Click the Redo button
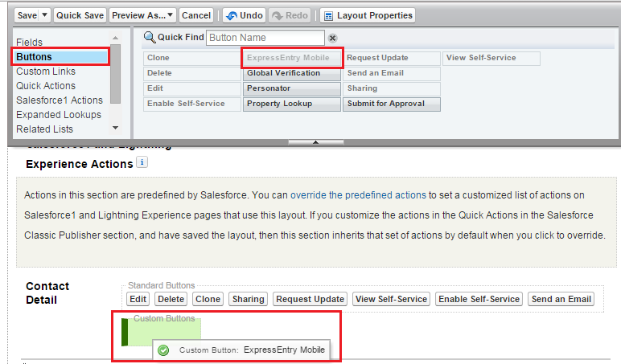The height and width of the screenshot is (364, 621). click(x=290, y=15)
